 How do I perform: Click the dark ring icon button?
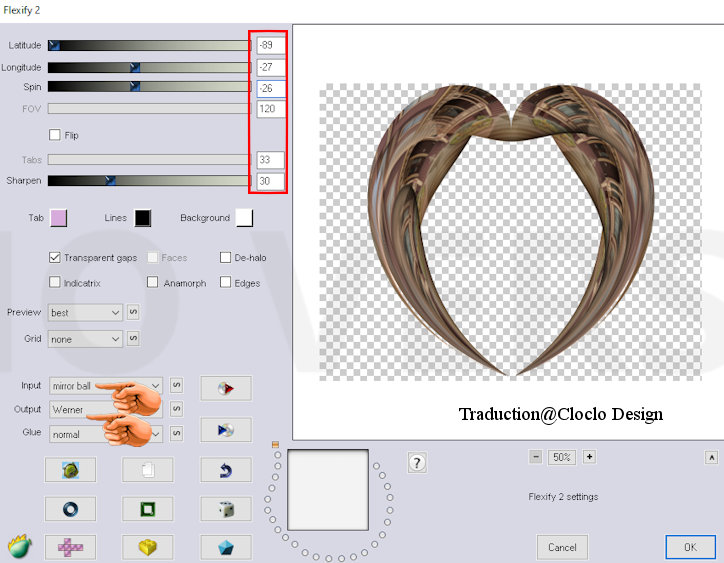pyautogui.click(x=70, y=509)
